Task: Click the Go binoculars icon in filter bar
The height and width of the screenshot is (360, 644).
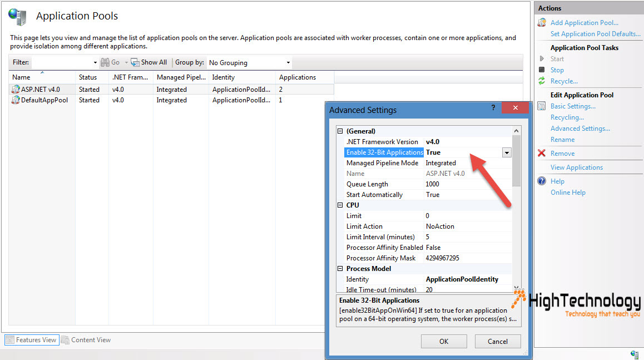Action: pos(105,62)
